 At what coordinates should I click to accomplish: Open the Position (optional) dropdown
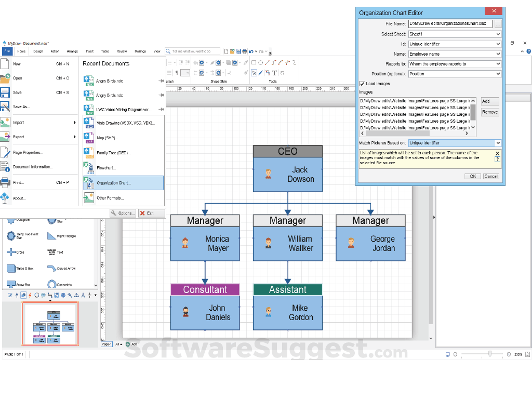[x=455, y=74]
